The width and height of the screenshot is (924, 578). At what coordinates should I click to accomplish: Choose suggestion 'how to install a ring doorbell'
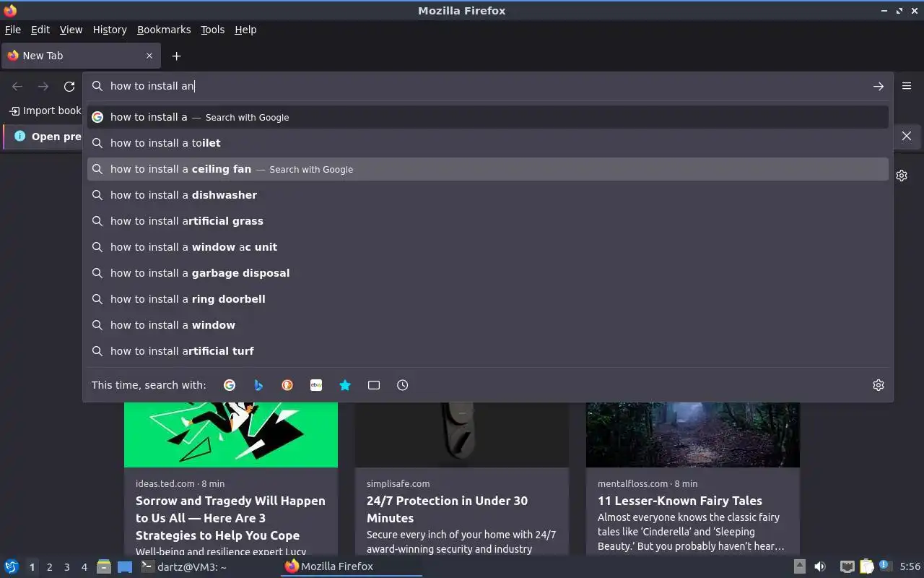point(488,299)
